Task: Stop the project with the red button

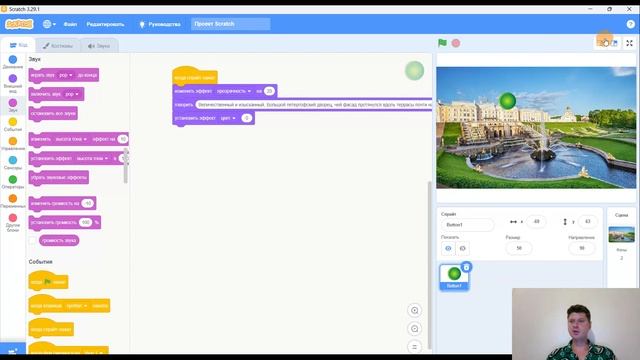Action: click(x=456, y=43)
